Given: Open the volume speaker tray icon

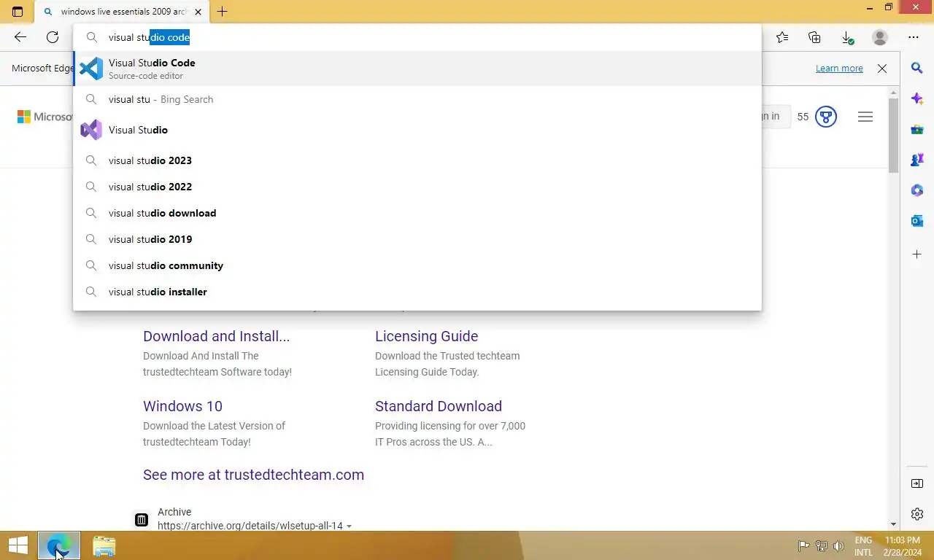Looking at the screenshot, I should click(x=838, y=545).
